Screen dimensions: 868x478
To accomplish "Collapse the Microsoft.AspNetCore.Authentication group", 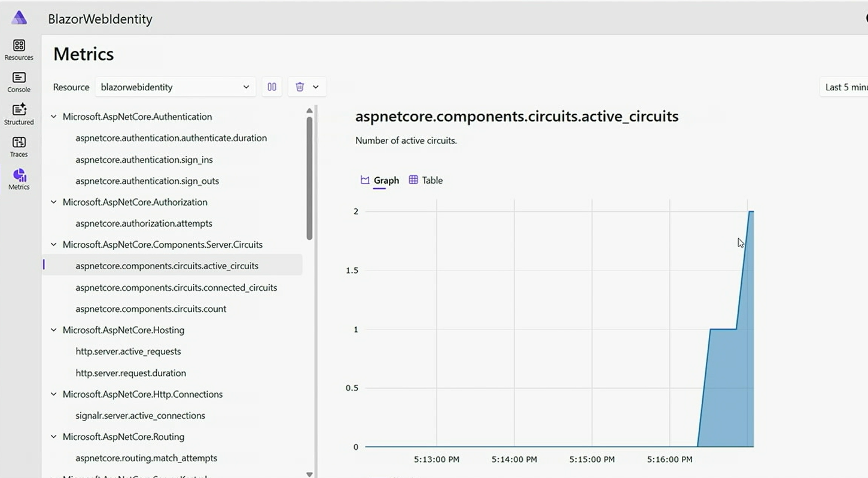I will (54, 117).
